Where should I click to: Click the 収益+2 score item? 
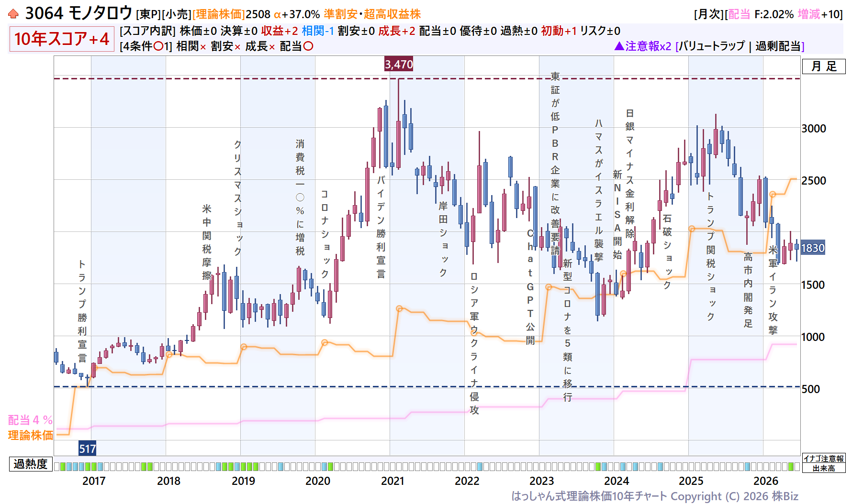(280, 31)
